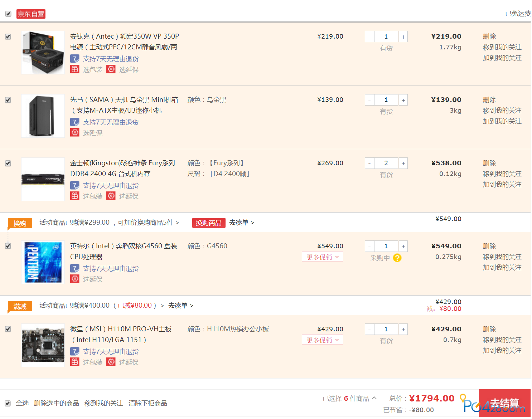This screenshot has width=532, height=419.
Task: Uncheck the Antec power supply checkbox
Action: (8, 36)
